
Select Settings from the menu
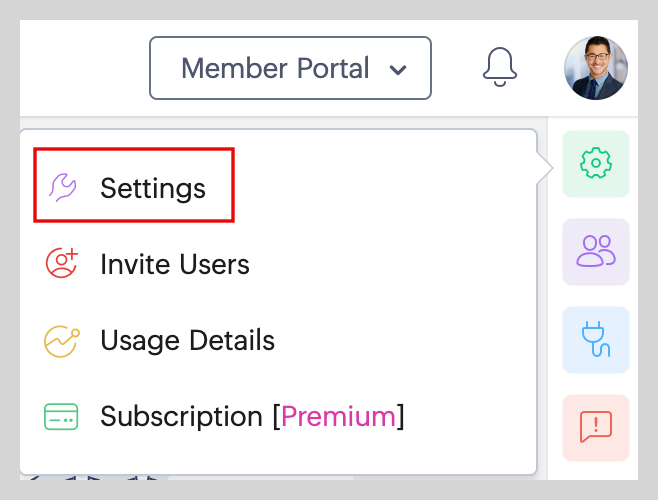(x=153, y=187)
